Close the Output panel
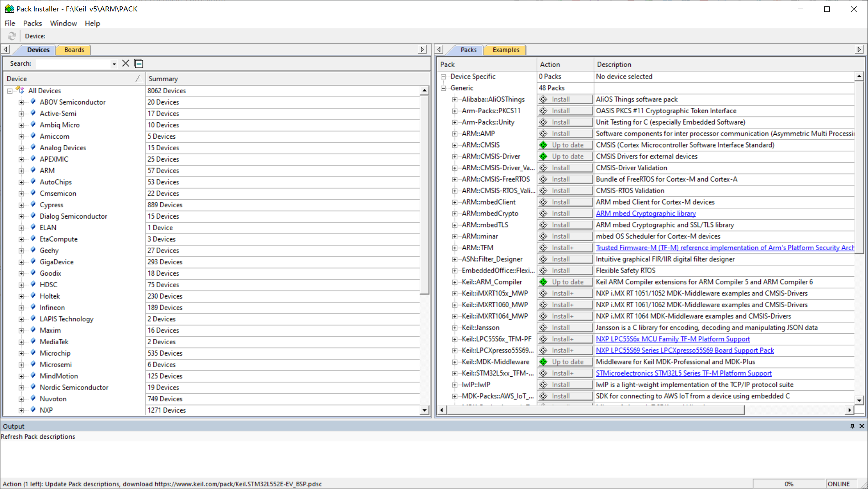Screen dimensions: 868x489 click(862, 426)
